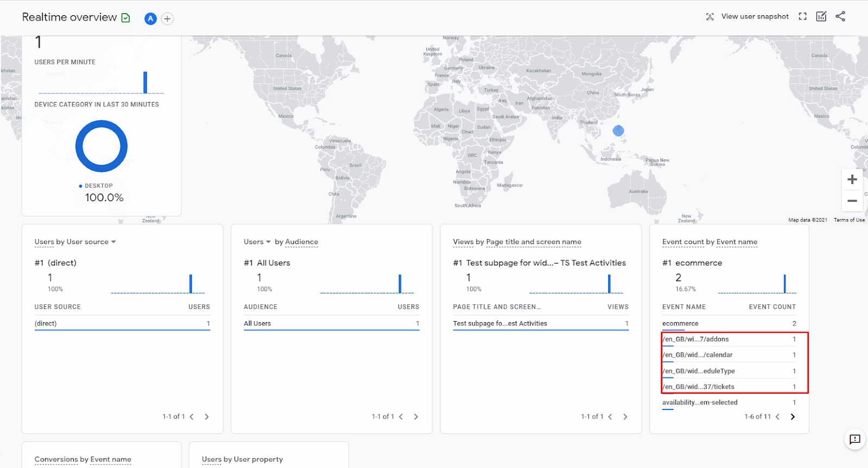This screenshot has height=468, width=868.
Task: Zoom out on the map
Action: coord(852,201)
